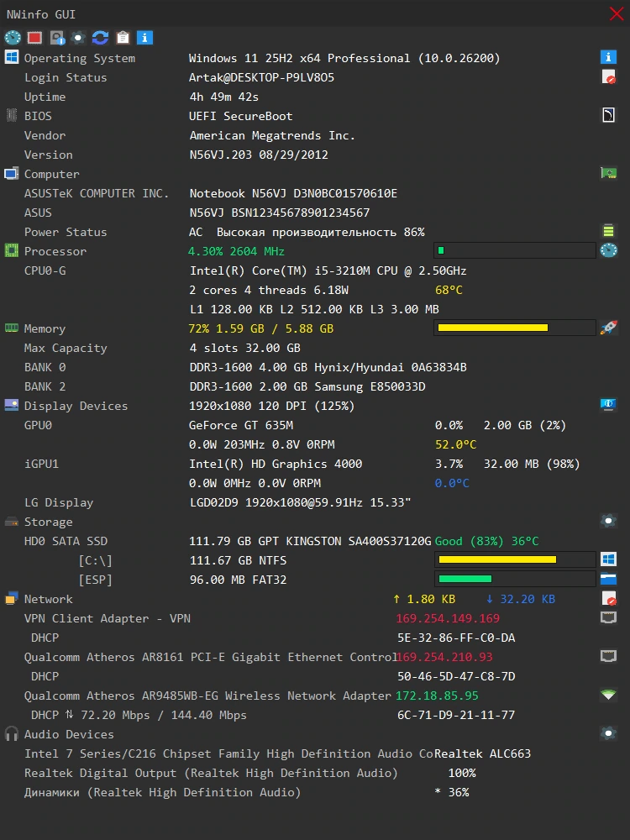The width and height of the screenshot is (630, 840).
Task: Select the Operating System label
Action: click(80, 58)
